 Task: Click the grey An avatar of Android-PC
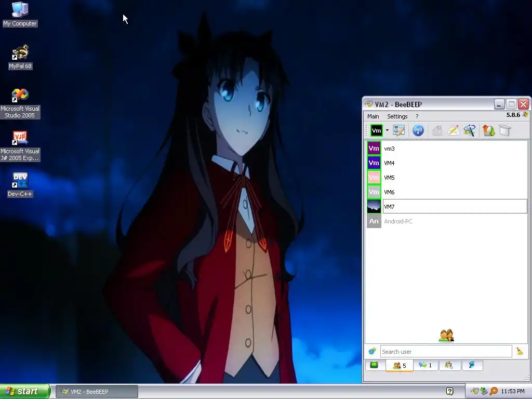pyautogui.click(x=374, y=221)
